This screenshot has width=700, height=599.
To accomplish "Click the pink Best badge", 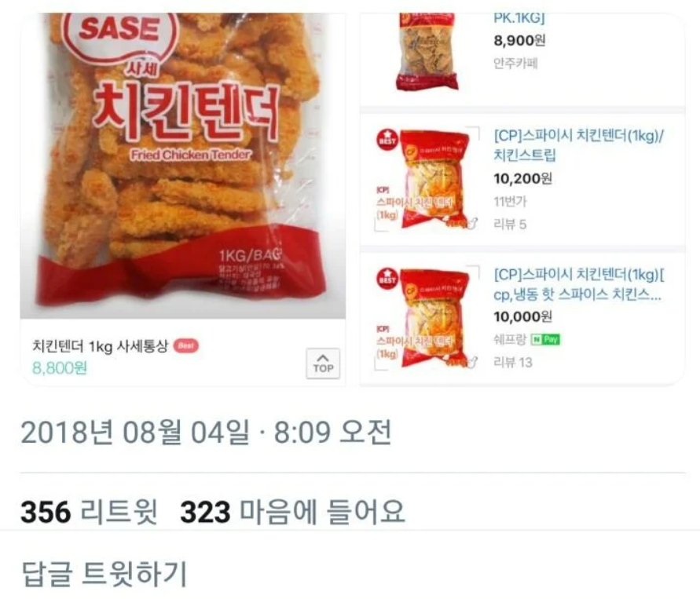I will click(185, 345).
